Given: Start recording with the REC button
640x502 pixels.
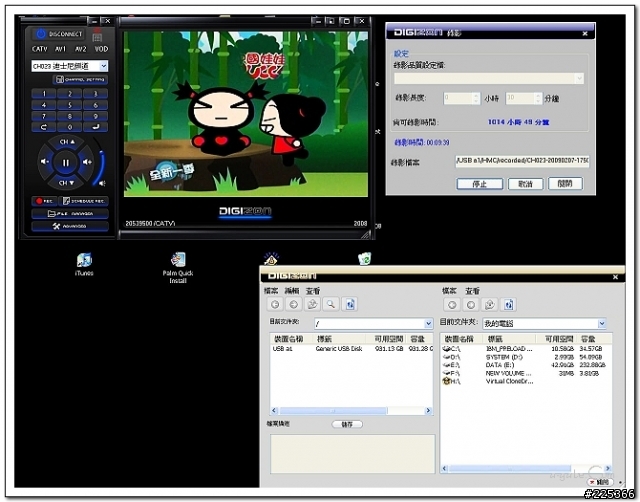Looking at the screenshot, I should [44, 201].
